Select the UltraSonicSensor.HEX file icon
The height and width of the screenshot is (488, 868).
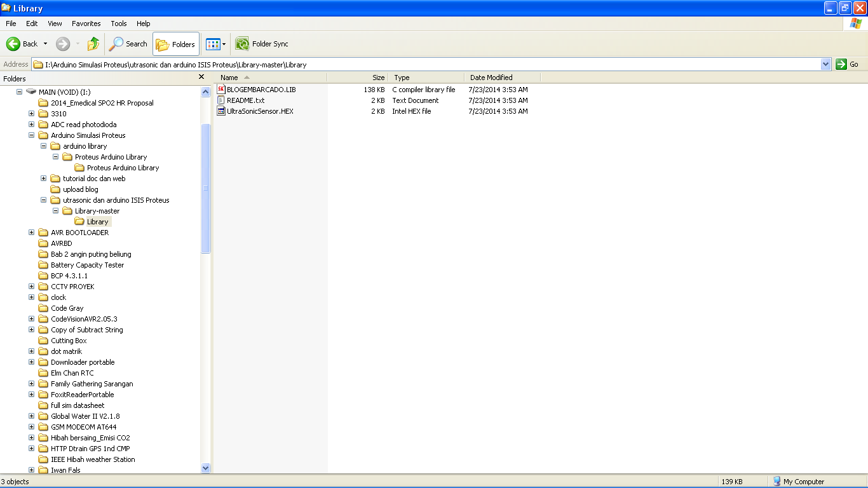coord(221,111)
